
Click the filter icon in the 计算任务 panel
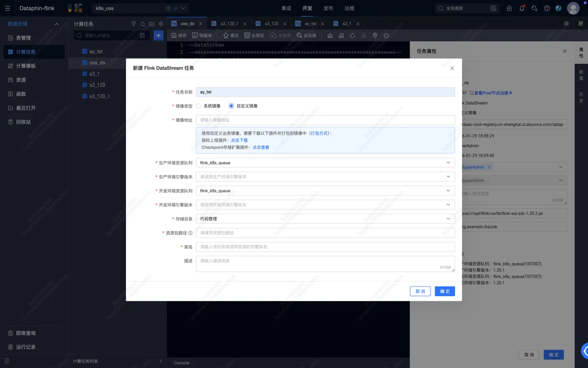(134, 24)
